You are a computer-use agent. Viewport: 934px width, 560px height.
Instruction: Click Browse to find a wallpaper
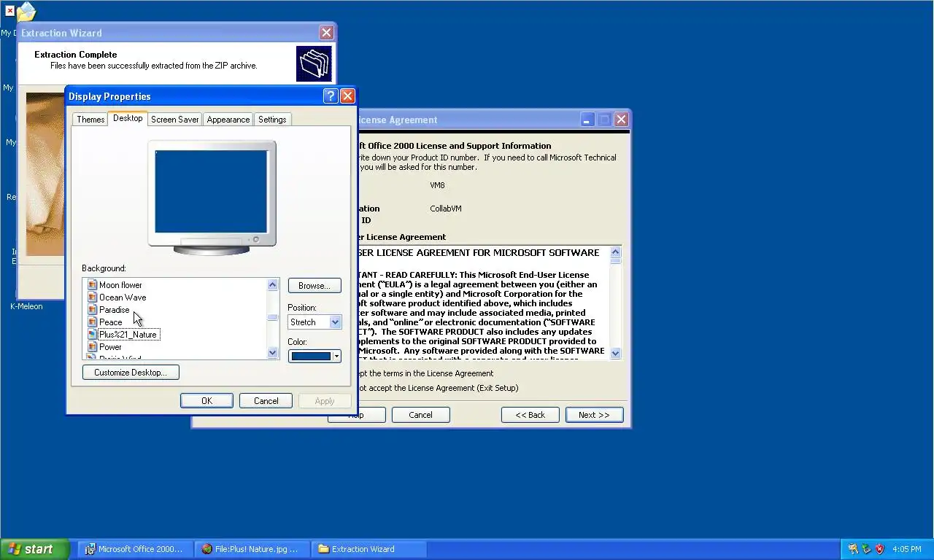click(314, 286)
